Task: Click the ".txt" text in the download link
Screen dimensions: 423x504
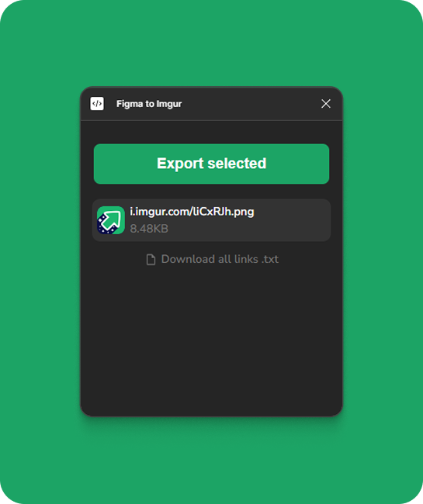Action: tap(270, 259)
